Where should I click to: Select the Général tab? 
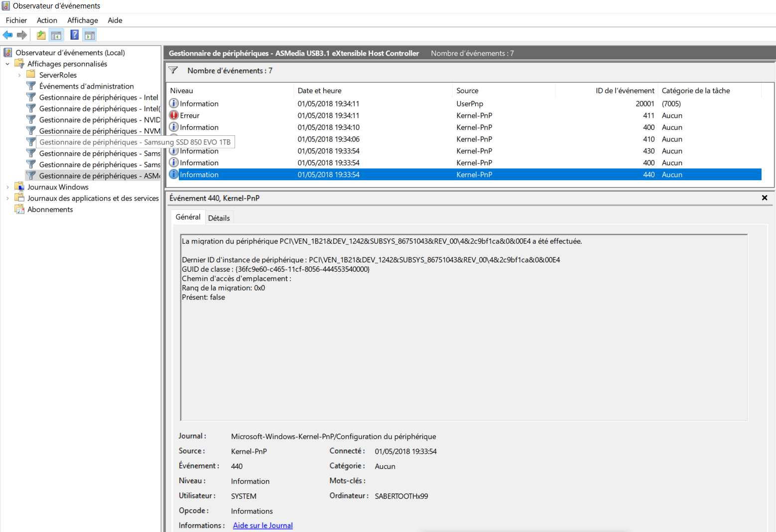click(x=188, y=217)
